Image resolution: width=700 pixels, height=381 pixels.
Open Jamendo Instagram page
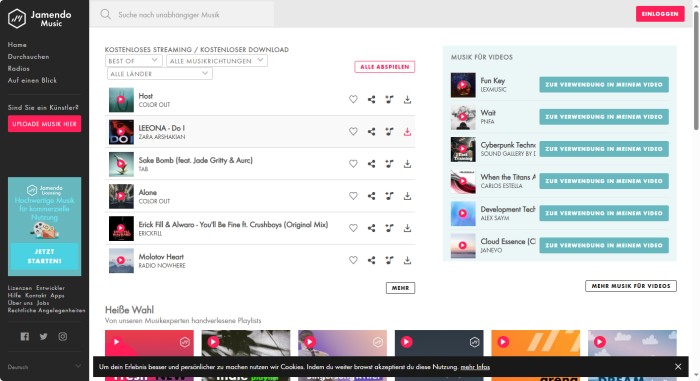(62, 336)
